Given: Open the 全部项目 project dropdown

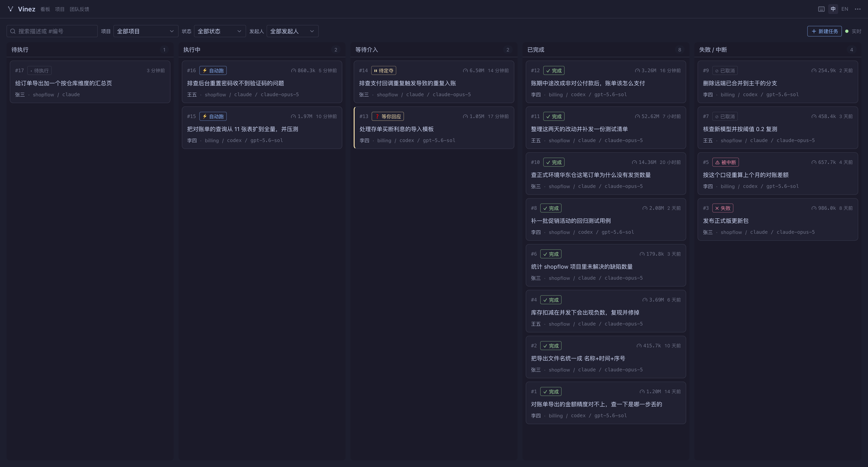Looking at the screenshot, I should [x=145, y=31].
